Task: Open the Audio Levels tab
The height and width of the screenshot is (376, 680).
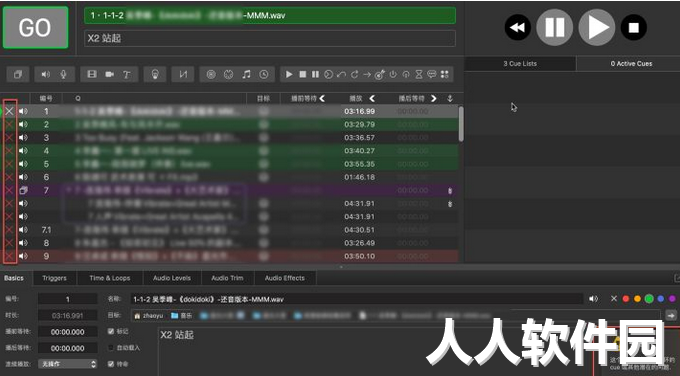Action: pos(172,278)
